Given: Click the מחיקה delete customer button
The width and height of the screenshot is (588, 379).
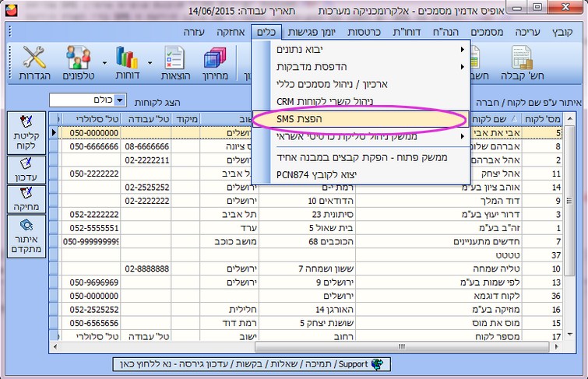Looking at the screenshot, I should pyautogui.click(x=26, y=199).
